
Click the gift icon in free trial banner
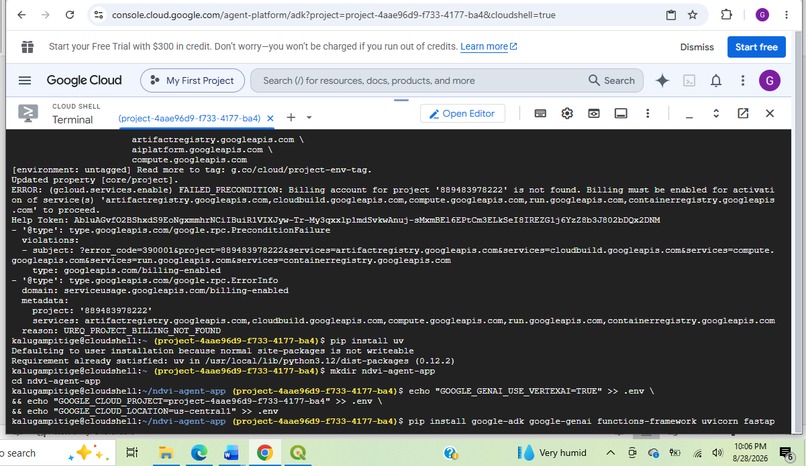[x=27, y=47]
